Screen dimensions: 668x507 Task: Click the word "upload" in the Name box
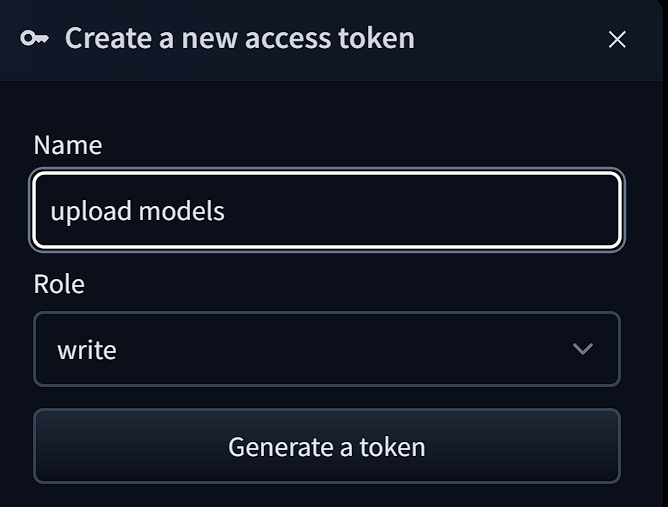(x=90, y=212)
